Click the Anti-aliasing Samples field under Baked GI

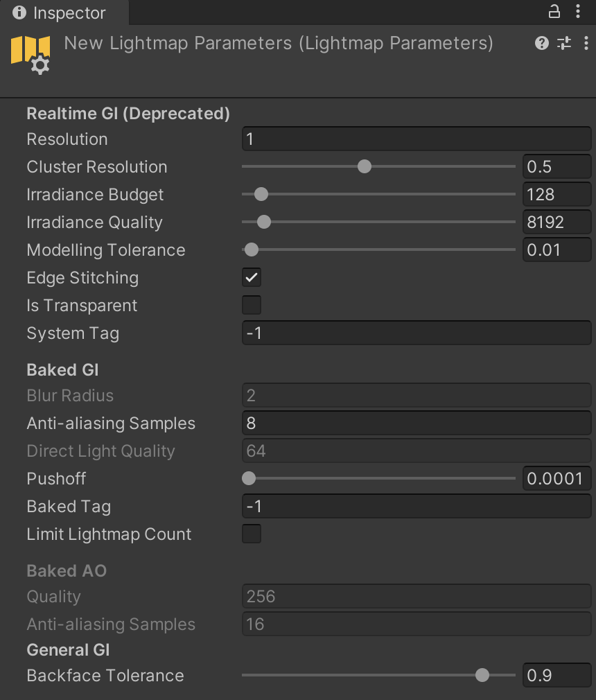416,423
